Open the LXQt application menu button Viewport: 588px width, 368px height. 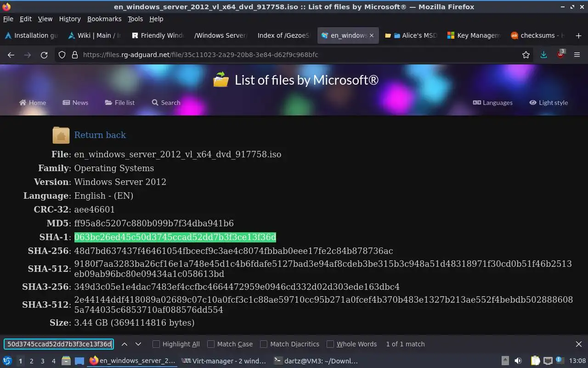click(x=7, y=361)
